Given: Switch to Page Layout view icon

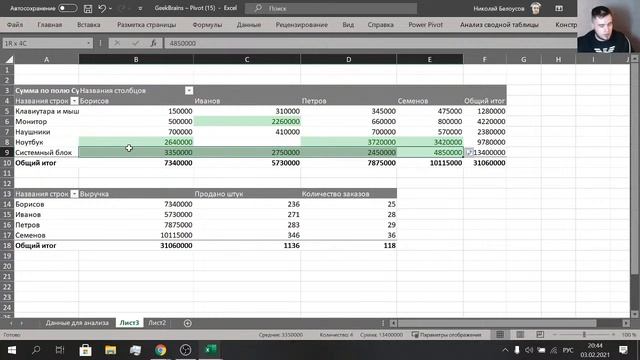Looking at the screenshot, I should [x=520, y=335].
